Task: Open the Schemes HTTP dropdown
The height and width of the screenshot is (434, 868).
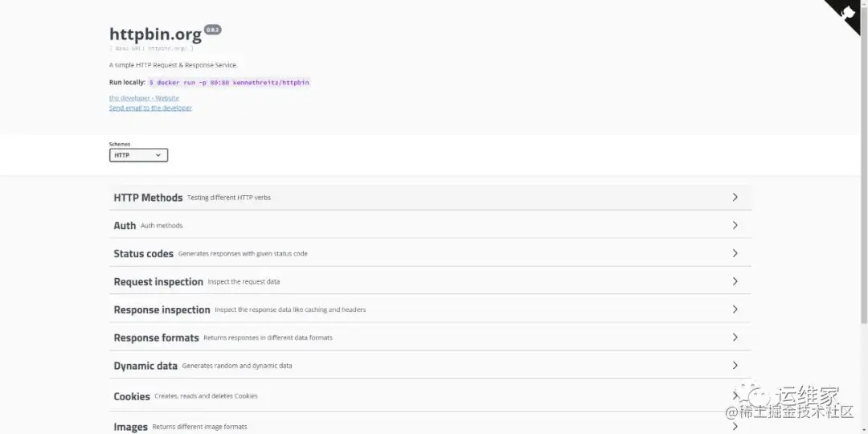Action: (138, 156)
